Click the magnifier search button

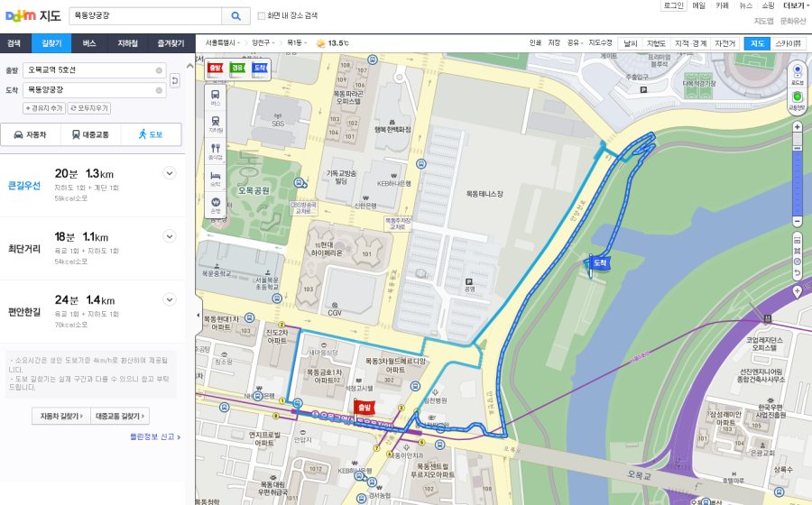[235, 15]
